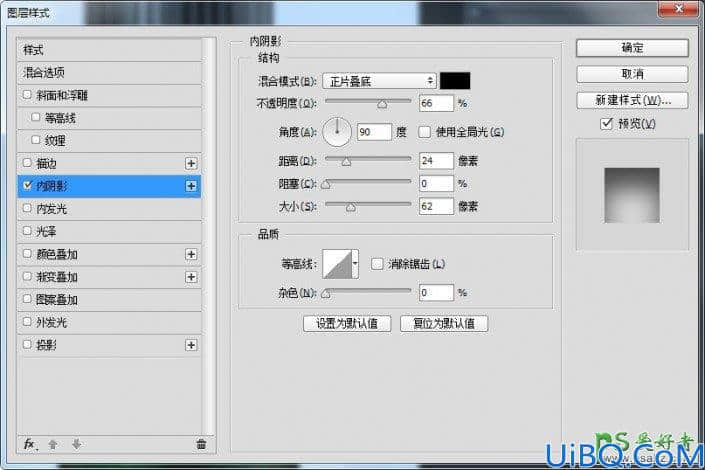Click the 新建样式 button
Viewport: 705px width, 470px height.
(632, 100)
